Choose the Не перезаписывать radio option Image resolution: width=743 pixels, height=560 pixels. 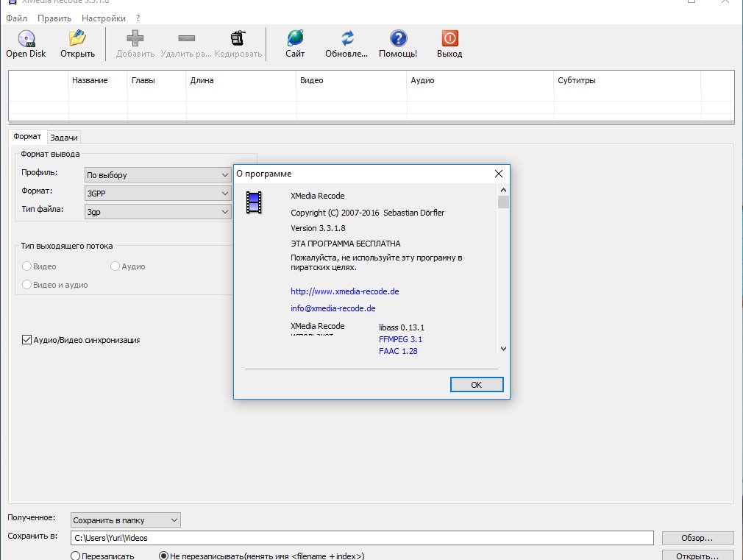pyautogui.click(x=163, y=556)
